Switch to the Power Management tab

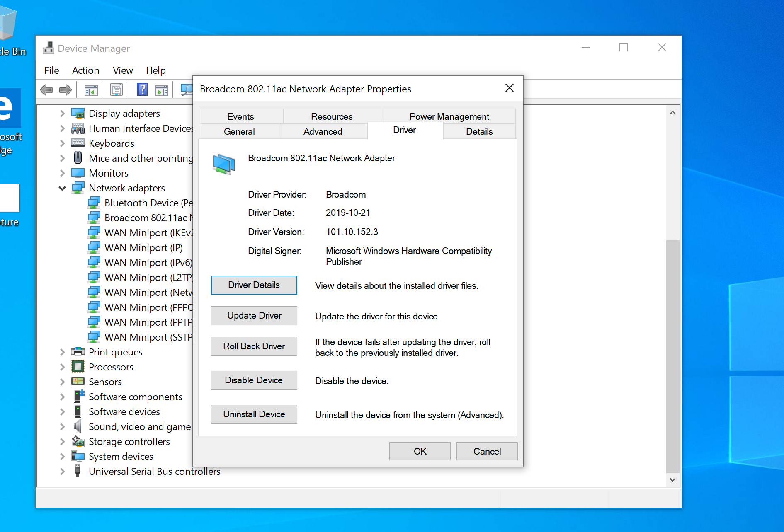pos(449,116)
